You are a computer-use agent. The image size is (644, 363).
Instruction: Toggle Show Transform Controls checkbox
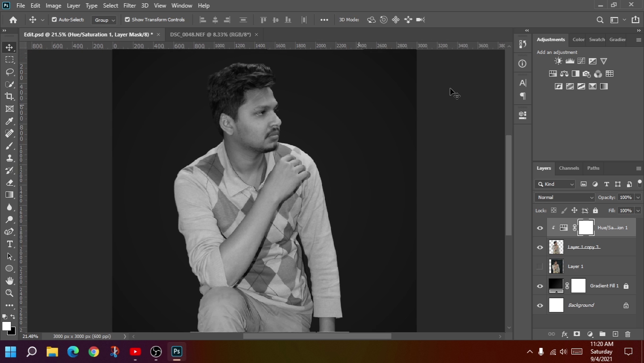coord(127,20)
